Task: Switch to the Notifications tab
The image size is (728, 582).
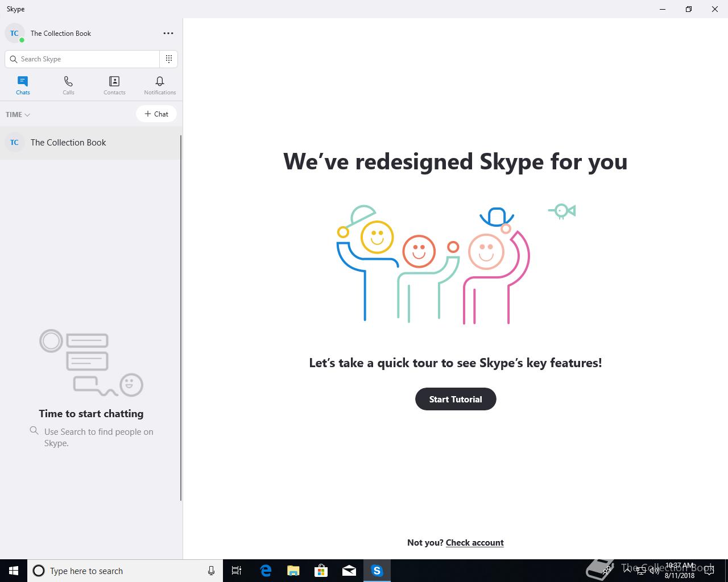Action: point(160,85)
